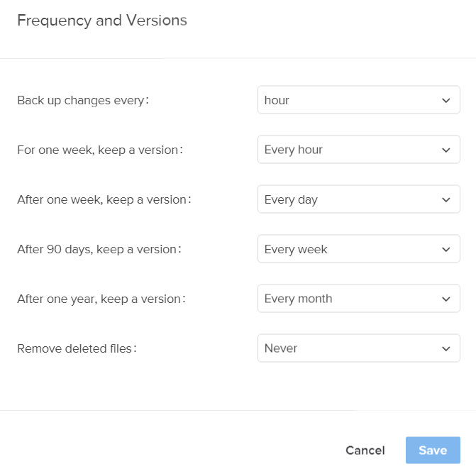This screenshot has height=469, width=476.
Task: Click the "Back up changes every:" label
Action: [83, 100]
